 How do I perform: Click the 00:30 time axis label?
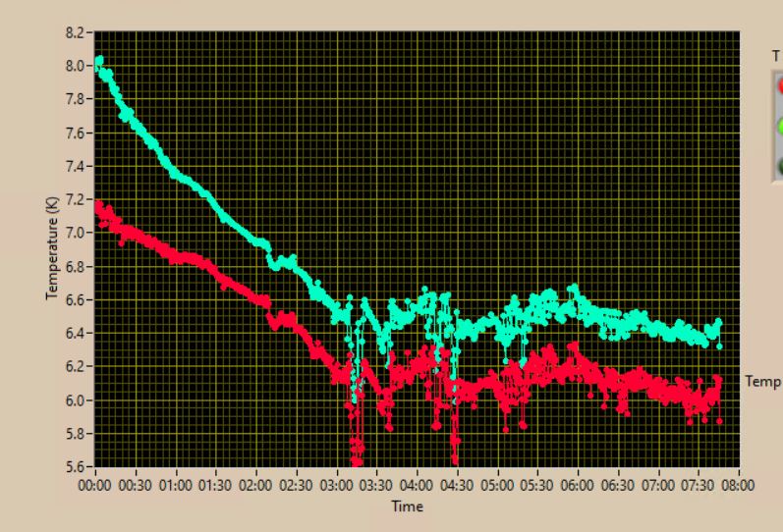point(136,486)
